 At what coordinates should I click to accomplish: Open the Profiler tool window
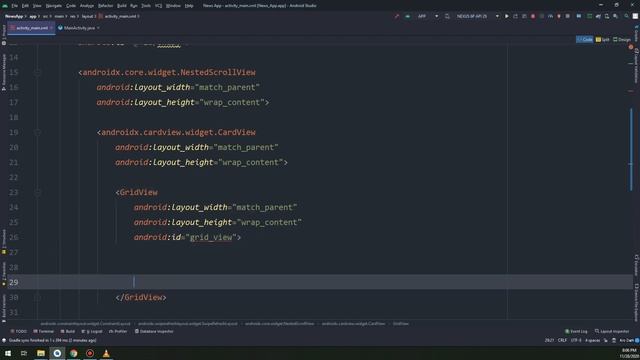pyautogui.click(x=118, y=331)
